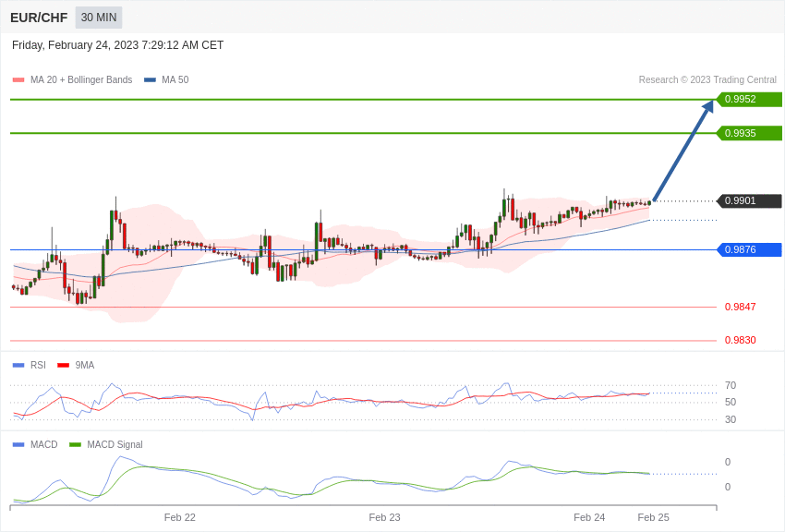Click the MA 20 + Bollinger Bands legend swatch

(x=18, y=80)
